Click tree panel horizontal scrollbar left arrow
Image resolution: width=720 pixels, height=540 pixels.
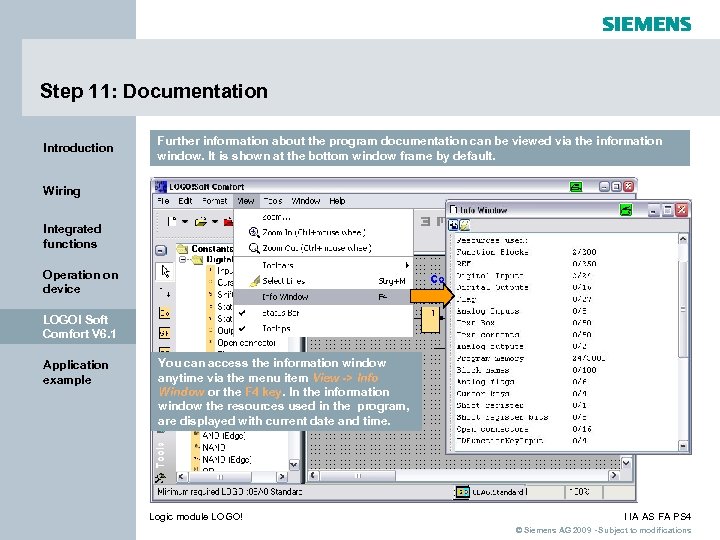181,477
